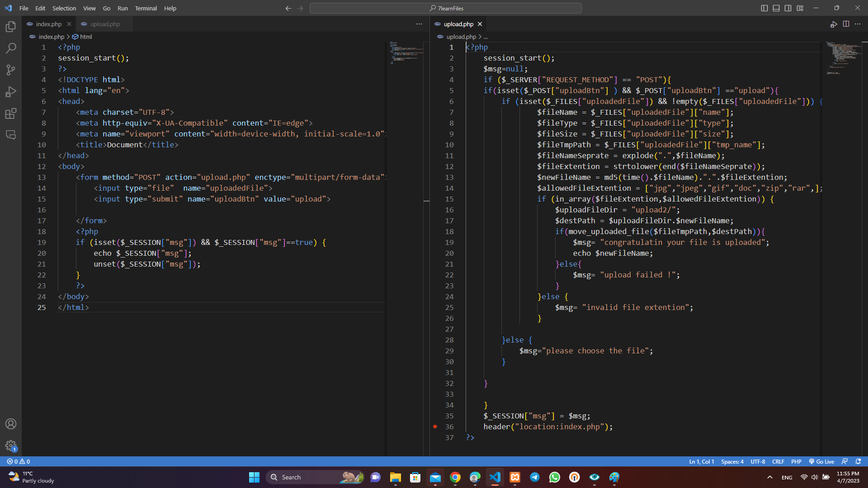Screen dimensions: 868x488
Task: Start Go Live server
Action: (x=821, y=461)
